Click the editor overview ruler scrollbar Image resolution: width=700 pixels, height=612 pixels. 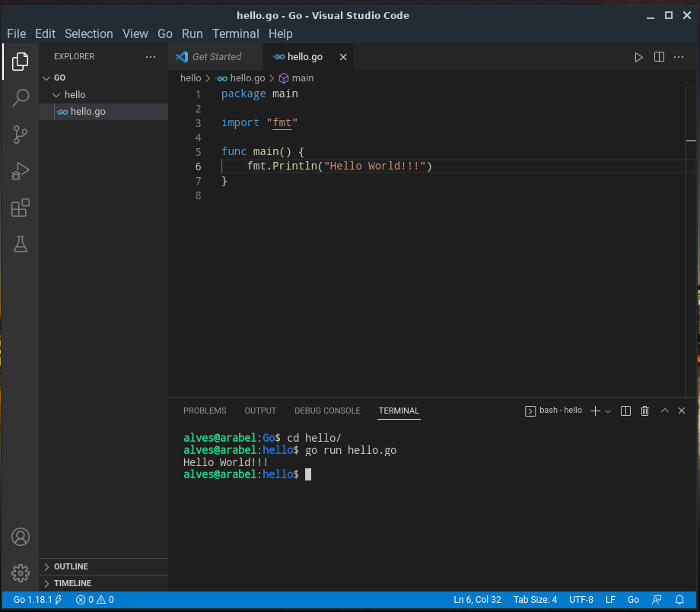[x=691, y=241]
